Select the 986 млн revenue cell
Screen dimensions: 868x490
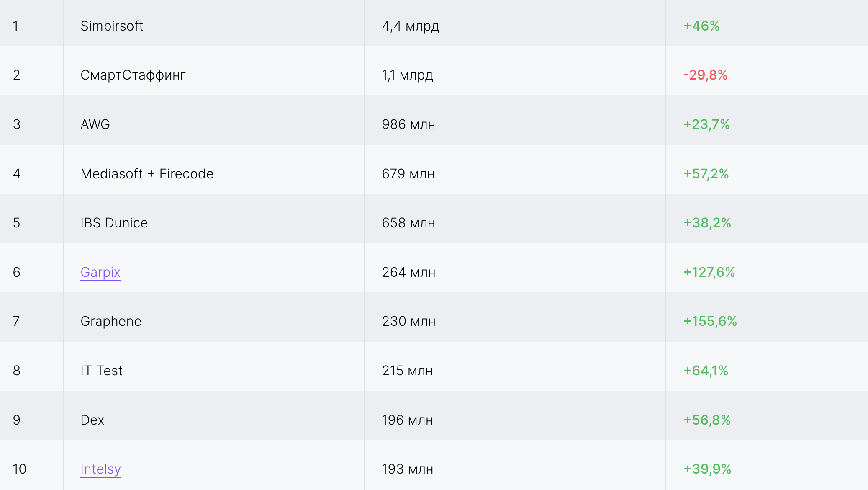[x=408, y=124]
